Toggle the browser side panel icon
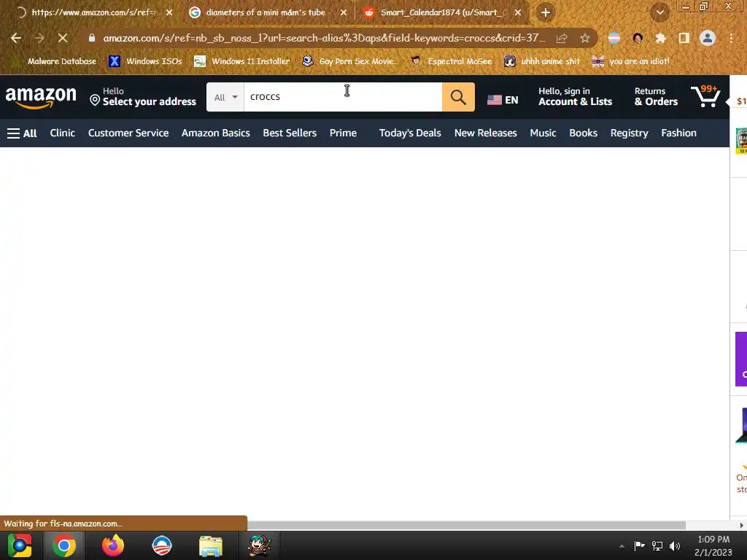The height and width of the screenshot is (560, 747). [684, 38]
